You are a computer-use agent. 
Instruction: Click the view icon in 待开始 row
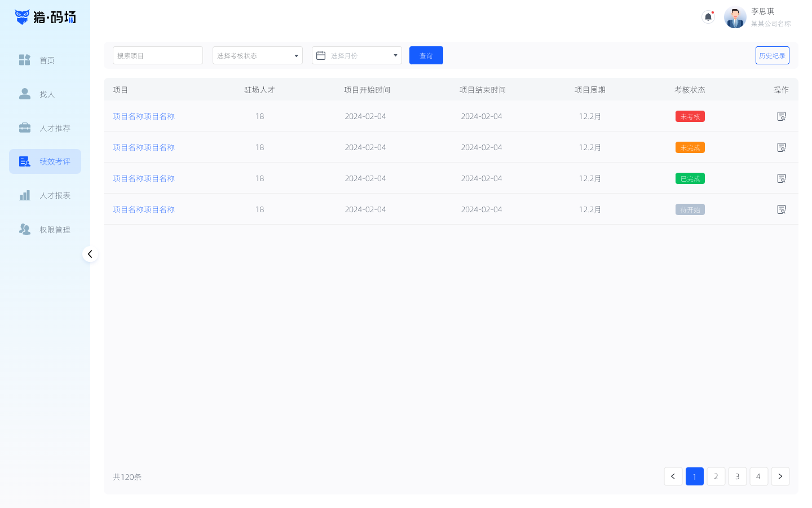coord(781,209)
